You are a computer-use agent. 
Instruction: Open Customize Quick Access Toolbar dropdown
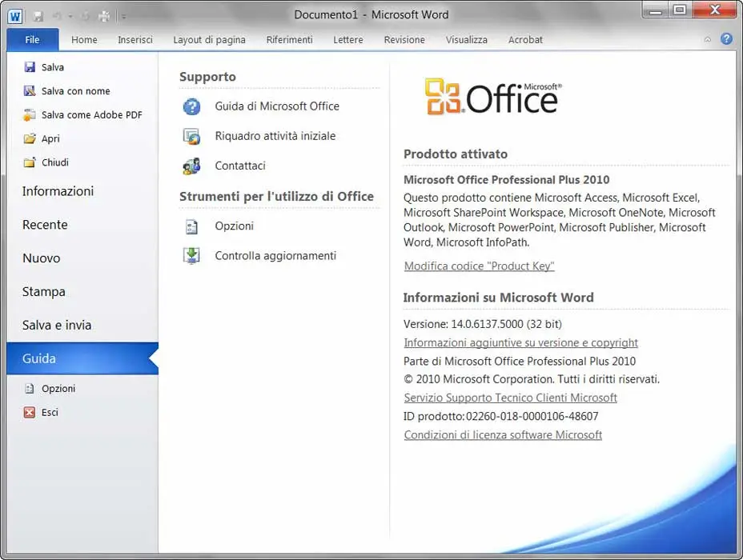coord(123,17)
